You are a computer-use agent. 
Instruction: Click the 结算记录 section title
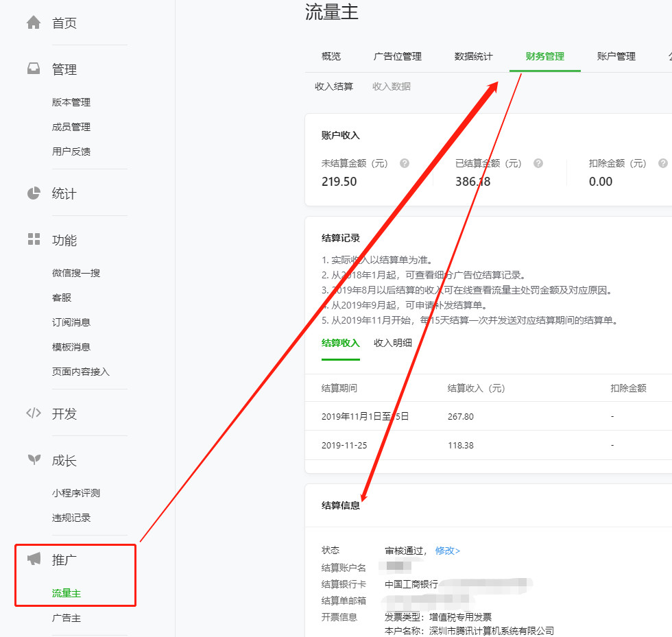tap(341, 239)
